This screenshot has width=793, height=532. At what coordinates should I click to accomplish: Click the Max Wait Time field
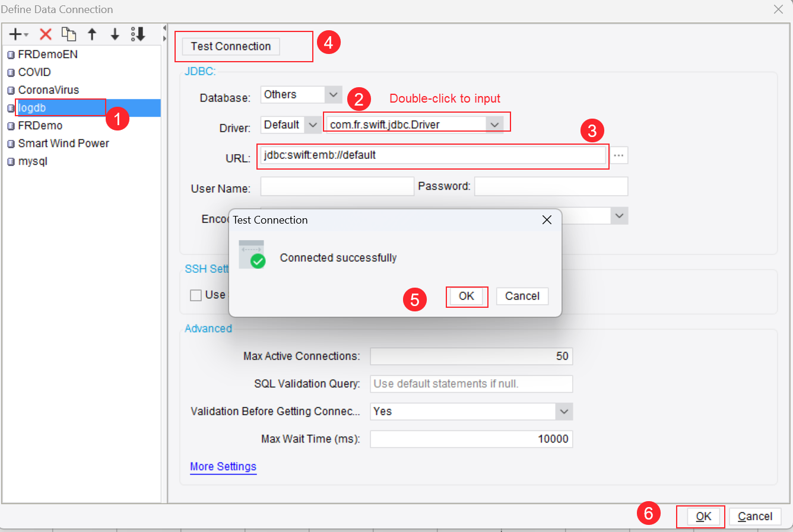coord(471,439)
